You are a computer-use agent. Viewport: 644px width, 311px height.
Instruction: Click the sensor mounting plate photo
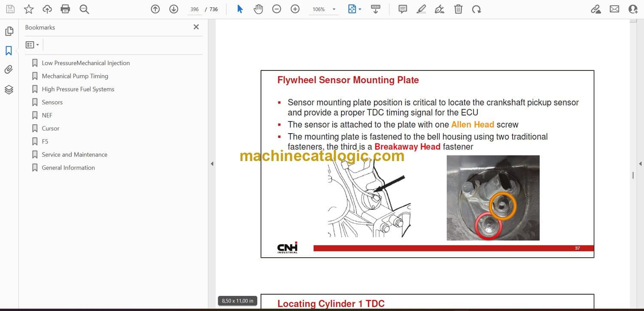pos(493,198)
